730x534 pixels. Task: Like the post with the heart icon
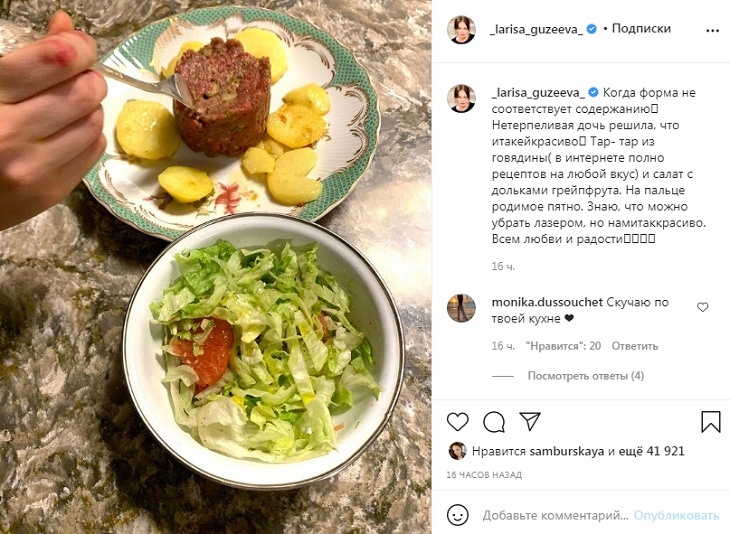coord(458,422)
